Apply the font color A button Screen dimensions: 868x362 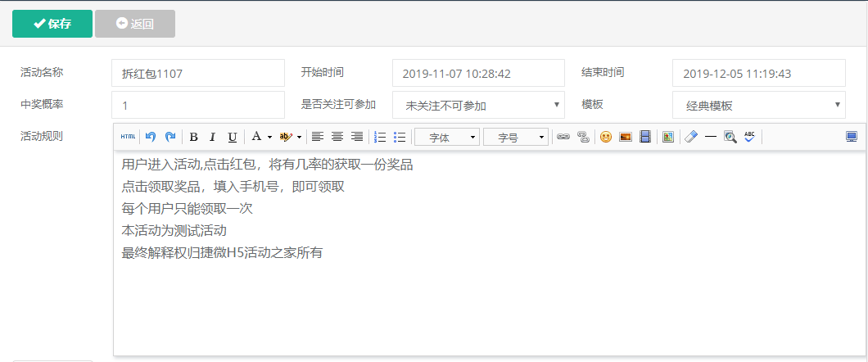click(256, 137)
